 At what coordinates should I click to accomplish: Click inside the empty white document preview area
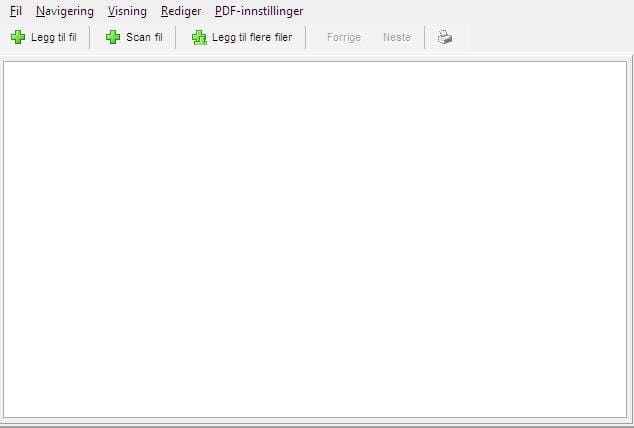click(x=315, y=240)
